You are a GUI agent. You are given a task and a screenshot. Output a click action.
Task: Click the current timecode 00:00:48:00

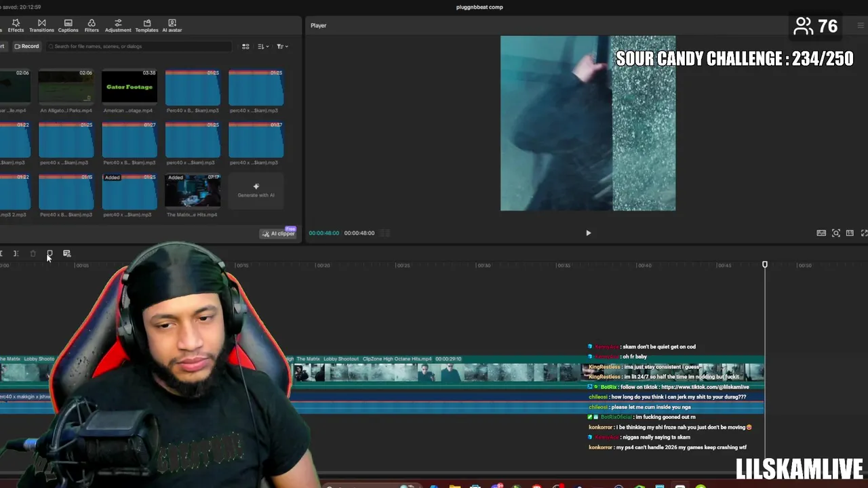coord(323,233)
